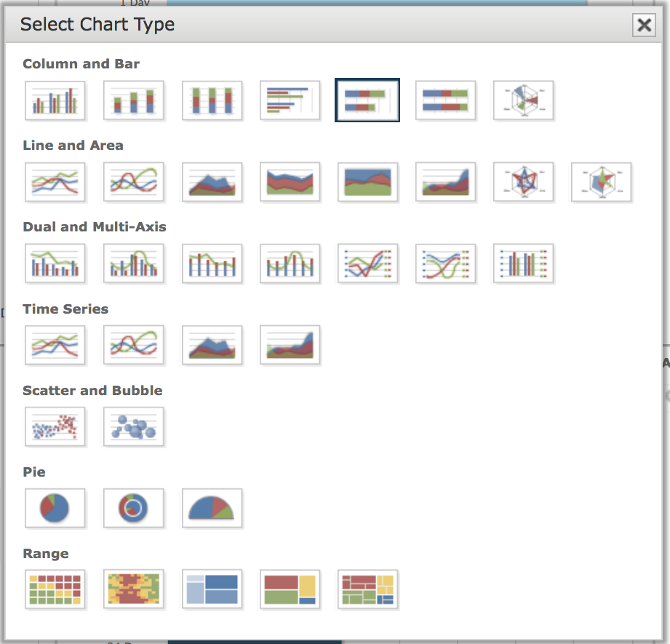The width and height of the screenshot is (670, 644).
Task: Choose Time Series curved line chart
Action: pos(133,346)
